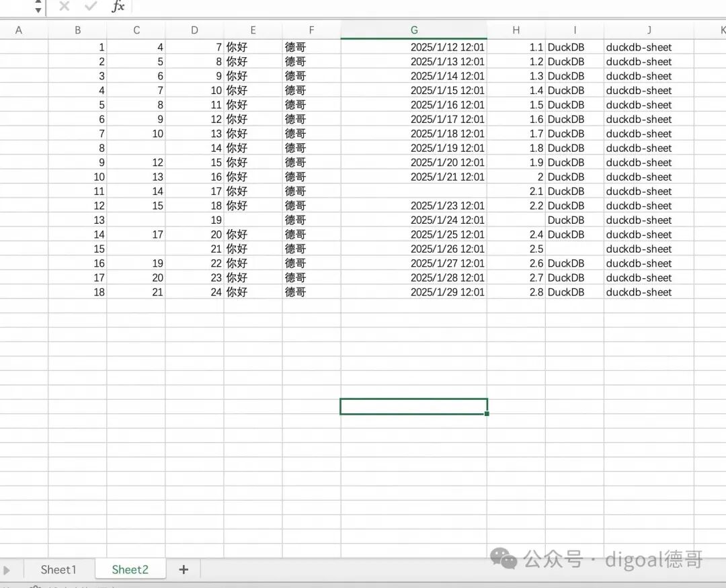The width and height of the screenshot is (726, 588).
Task: Click the cell with value 2.5
Action: coord(516,249)
